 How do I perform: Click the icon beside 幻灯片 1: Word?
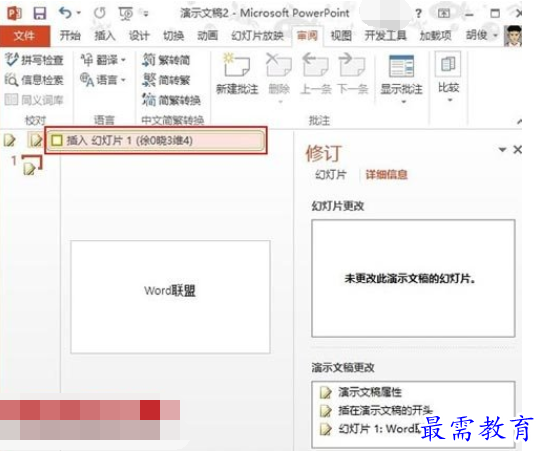click(x=325, y=429)
